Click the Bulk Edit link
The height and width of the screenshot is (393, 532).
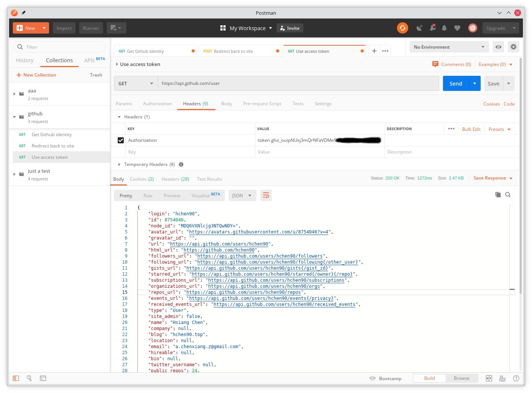(471, 129)
